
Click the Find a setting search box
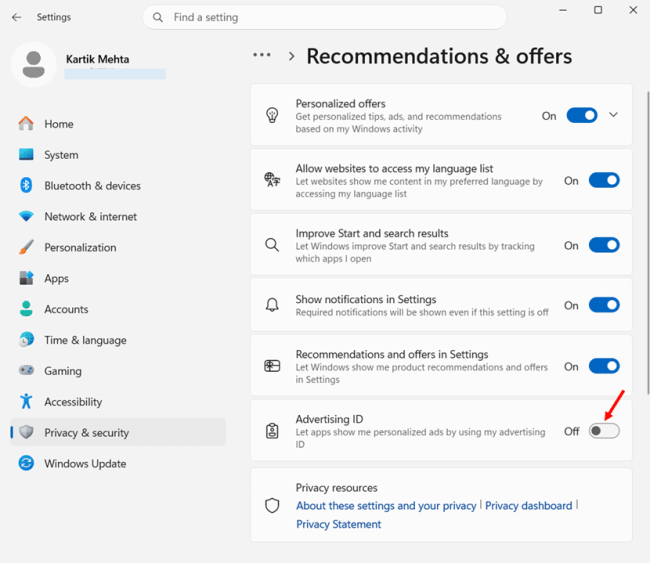point(324,17)
